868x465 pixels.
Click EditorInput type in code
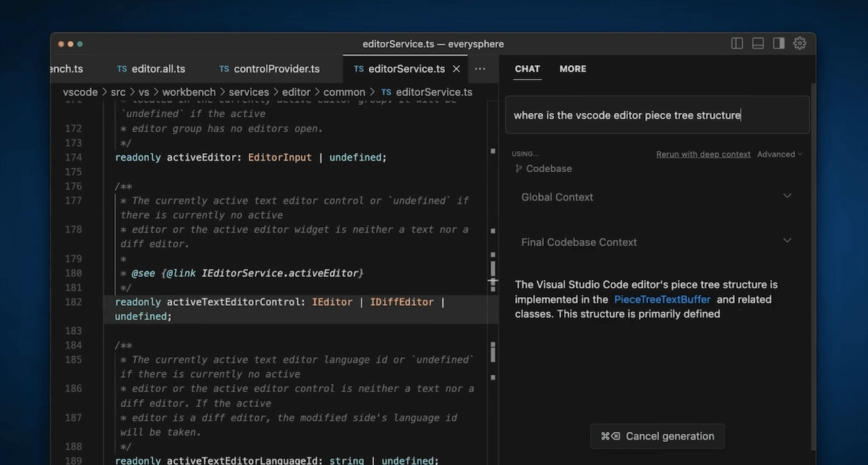coord(280,157)
